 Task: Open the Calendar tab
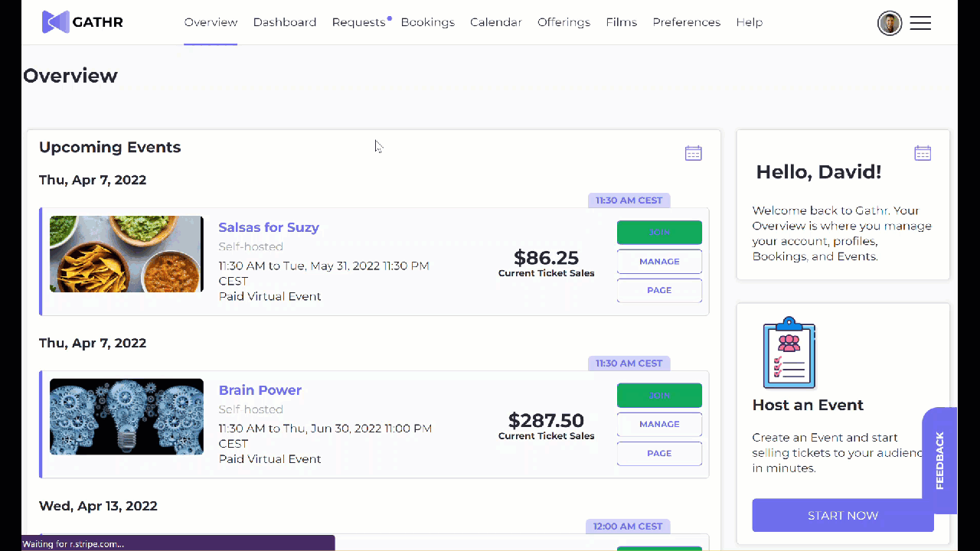coord(496,22)
